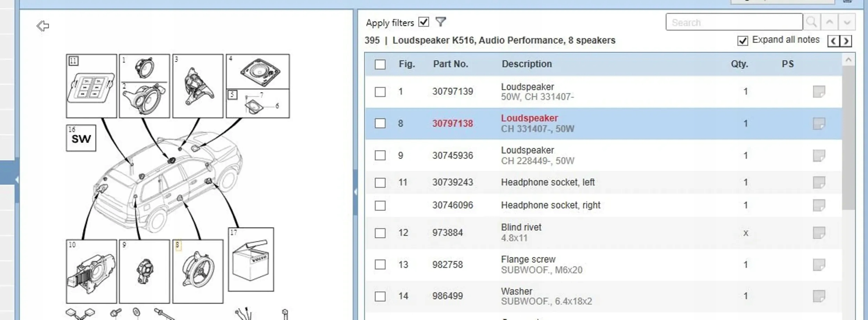Select diagram thumbnail 4 flat speaker
868x320 pixels.
pyautogui.click(x=258, y=71)
